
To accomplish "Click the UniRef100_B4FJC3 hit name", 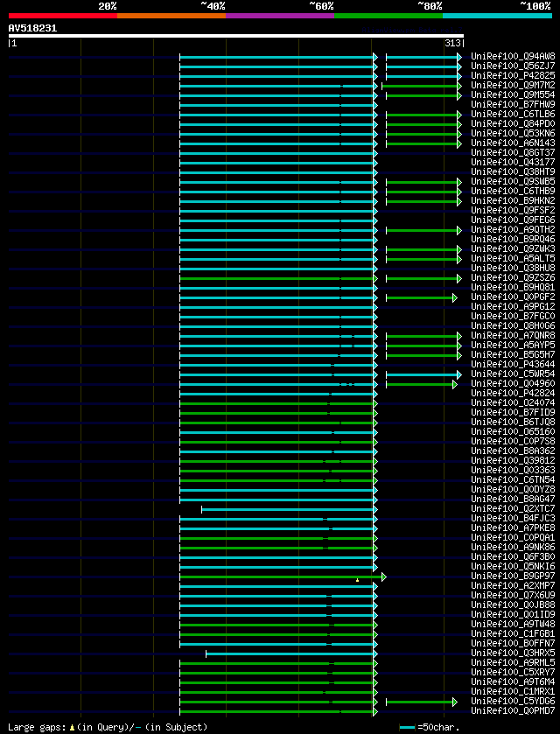I will click(x=513, y=519).
